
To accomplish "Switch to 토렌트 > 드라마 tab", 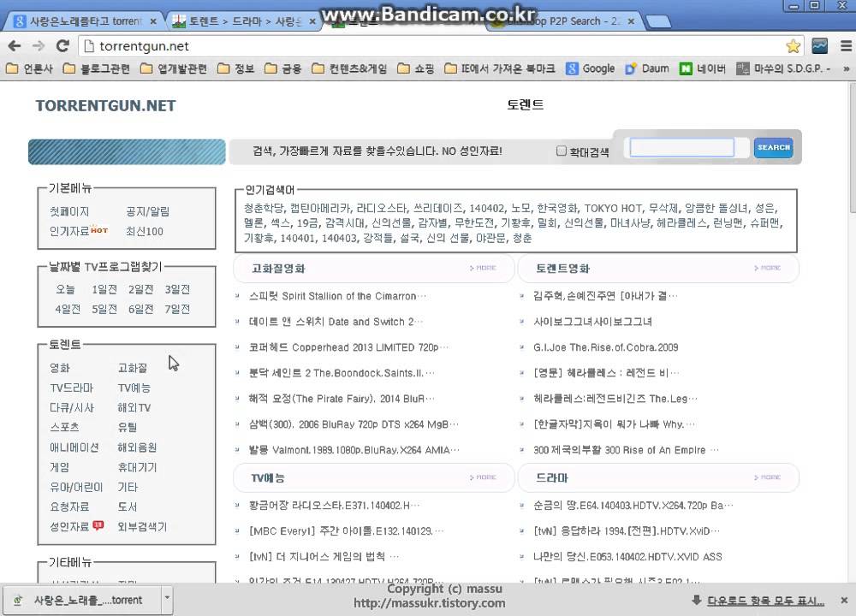I will [x=243, y=21].
